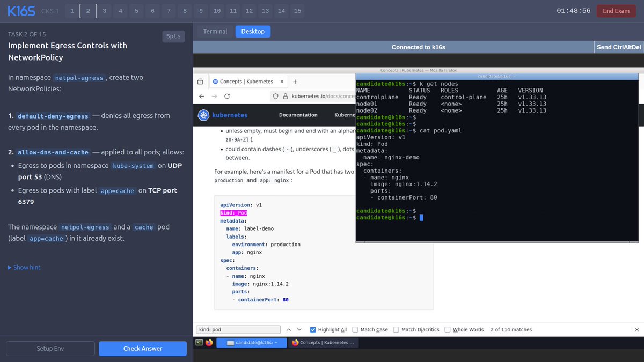Screen dimensions: 644x362
Task: Reload the Kubernetes docs page
Action: pyautogui.click(x=227, y=96)
